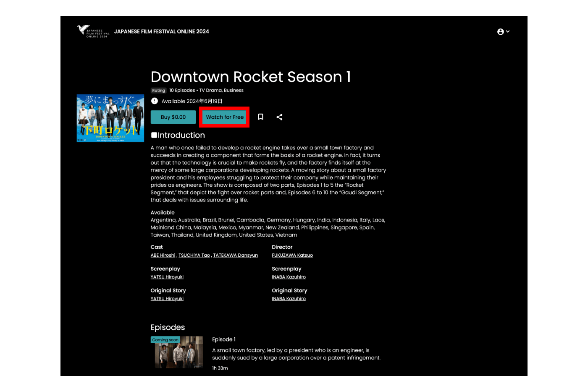Open cast member TATEKAWA Dansyun link

[x=236, y=255]
